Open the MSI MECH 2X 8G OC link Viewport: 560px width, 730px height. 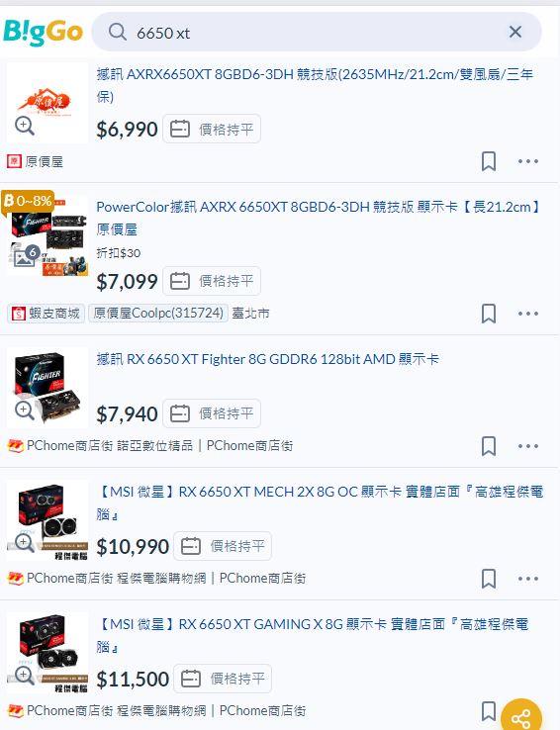[x=321, y=502]
